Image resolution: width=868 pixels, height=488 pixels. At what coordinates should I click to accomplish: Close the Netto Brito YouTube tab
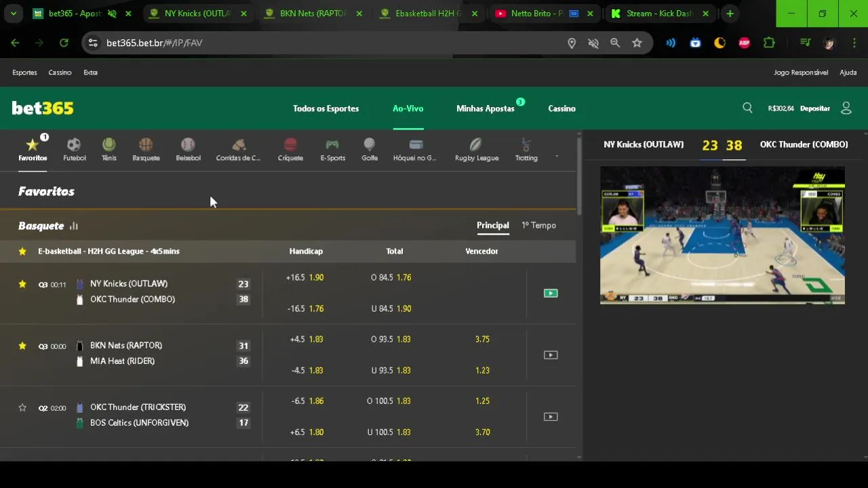point(590,14)
